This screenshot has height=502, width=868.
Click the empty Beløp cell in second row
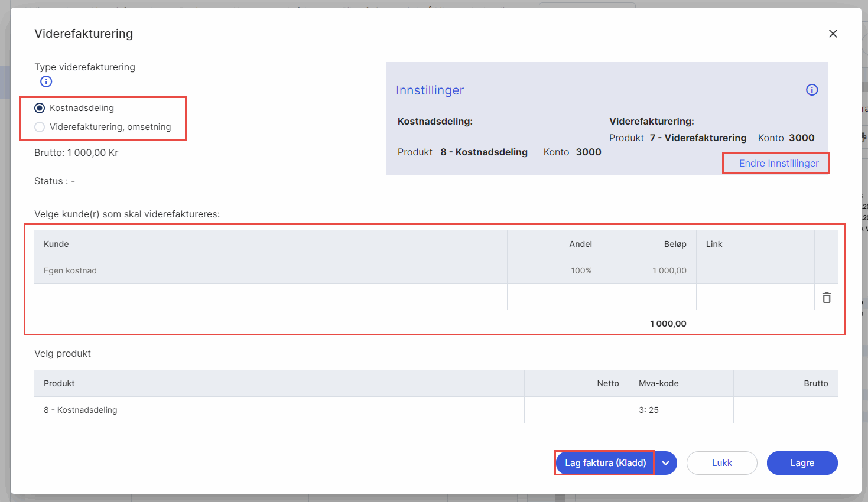(x=649, y=297)
